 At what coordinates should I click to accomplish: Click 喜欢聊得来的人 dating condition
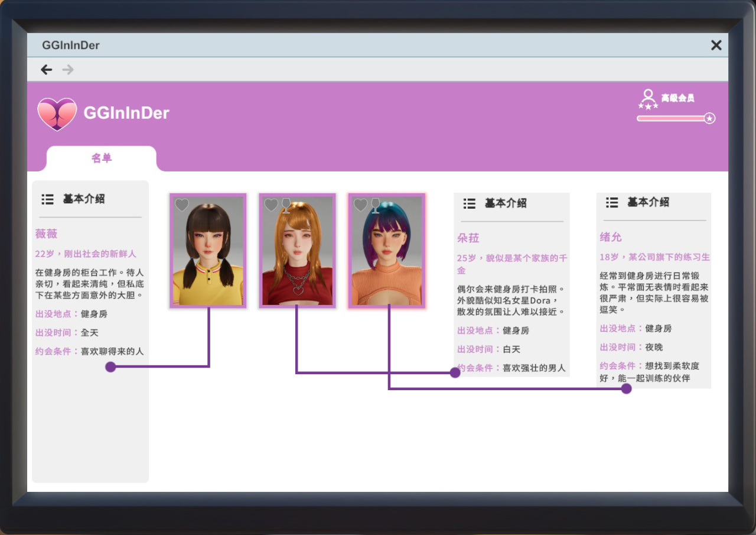click(112, 351)
